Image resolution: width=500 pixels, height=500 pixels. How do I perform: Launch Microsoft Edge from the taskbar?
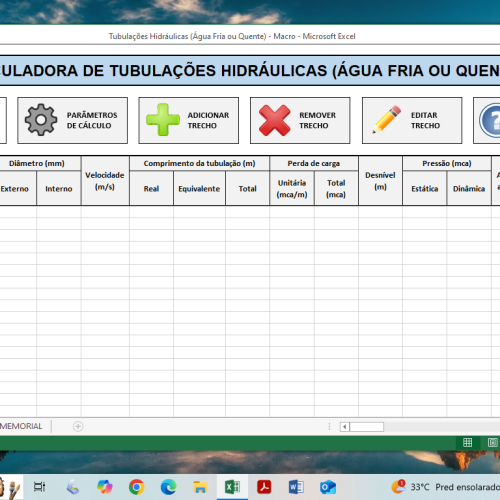(x=169, y=487)
